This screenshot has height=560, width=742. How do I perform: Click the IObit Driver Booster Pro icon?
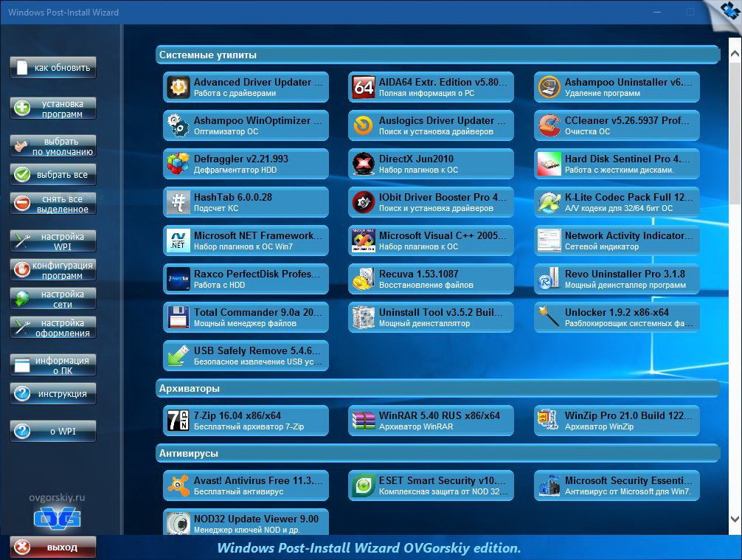(364, 202)
